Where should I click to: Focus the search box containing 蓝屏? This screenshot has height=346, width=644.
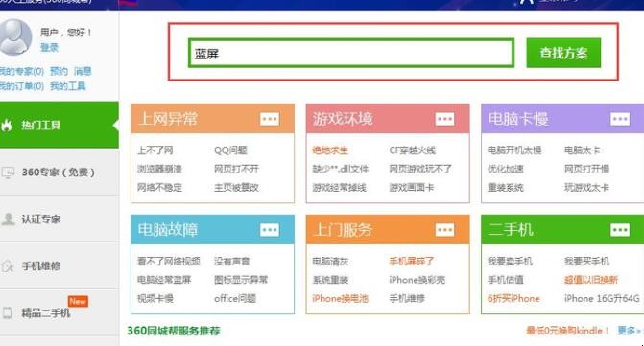[351, 53]
